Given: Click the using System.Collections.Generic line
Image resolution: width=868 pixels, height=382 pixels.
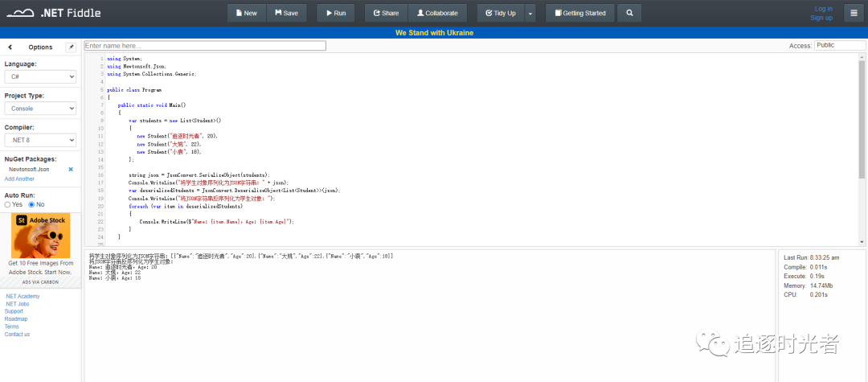Looking at the screenshot, I should point(152,74).
